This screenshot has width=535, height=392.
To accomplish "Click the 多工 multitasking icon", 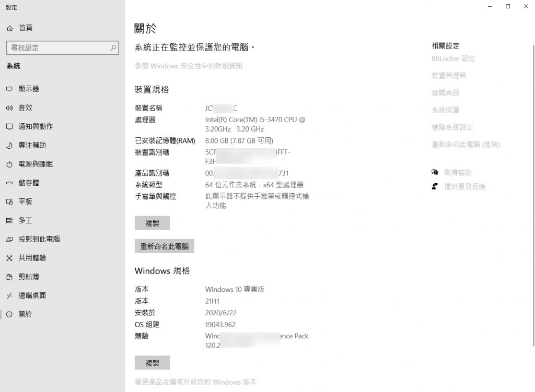I will 9,221.
